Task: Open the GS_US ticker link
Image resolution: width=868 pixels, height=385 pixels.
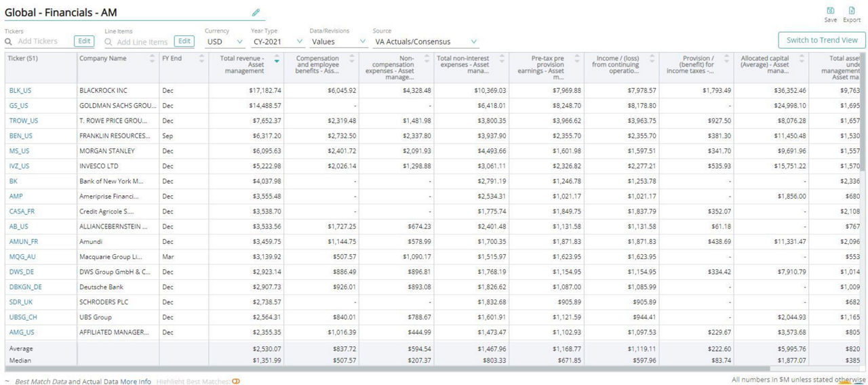Action: point(19,105)
